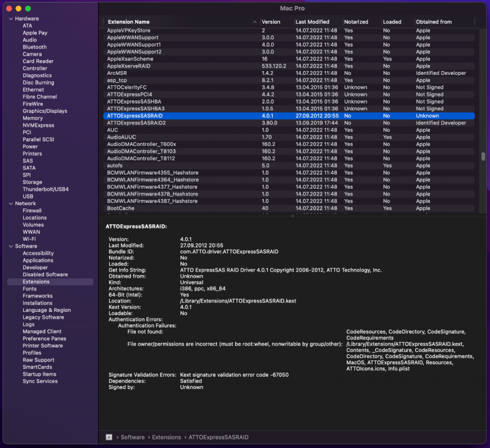Image resolution: width=490 pixels, height=448 pixels.
Task: Open Storage in the sidebar
Action: pyautogui.click(x=32, y=182)
